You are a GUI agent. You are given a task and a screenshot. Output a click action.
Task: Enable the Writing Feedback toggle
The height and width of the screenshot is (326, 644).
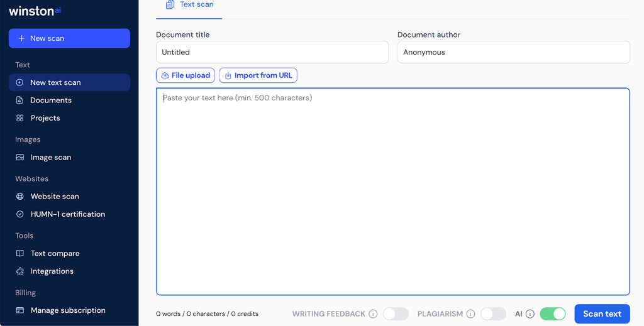click(396, 313)
